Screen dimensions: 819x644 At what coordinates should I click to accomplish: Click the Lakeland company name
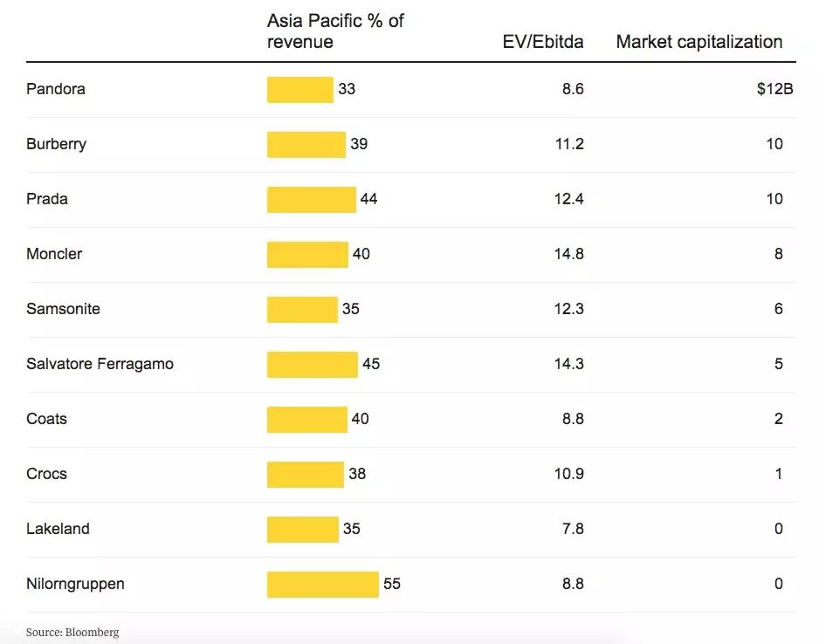pyautogui.click(x=58, y=529)
